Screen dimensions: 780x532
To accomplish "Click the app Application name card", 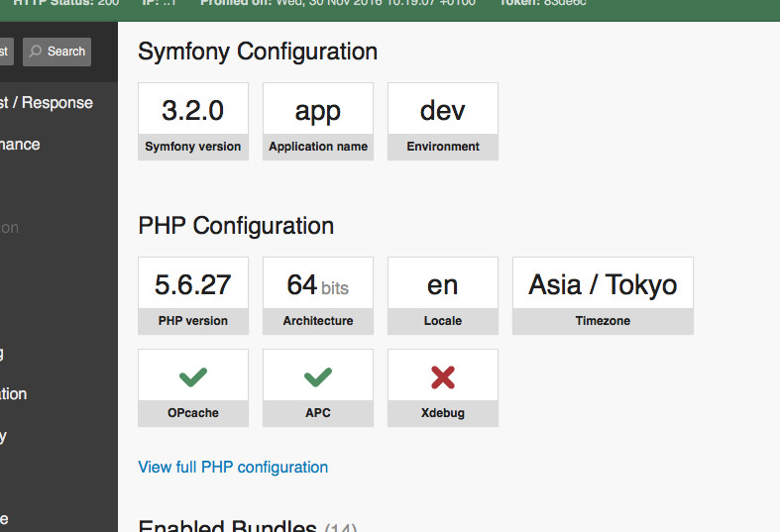I will pos(318,121).
